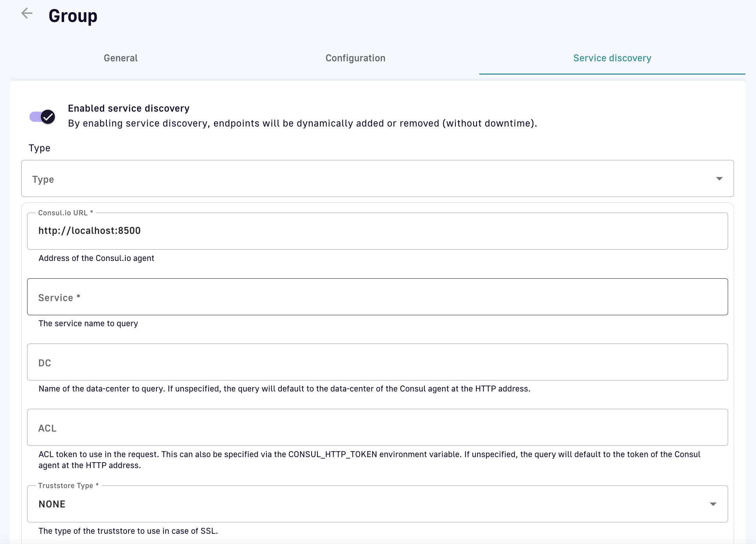Viewport: 756px width, 544px height.
Task: Click the Group page heading
Action: 73,16
